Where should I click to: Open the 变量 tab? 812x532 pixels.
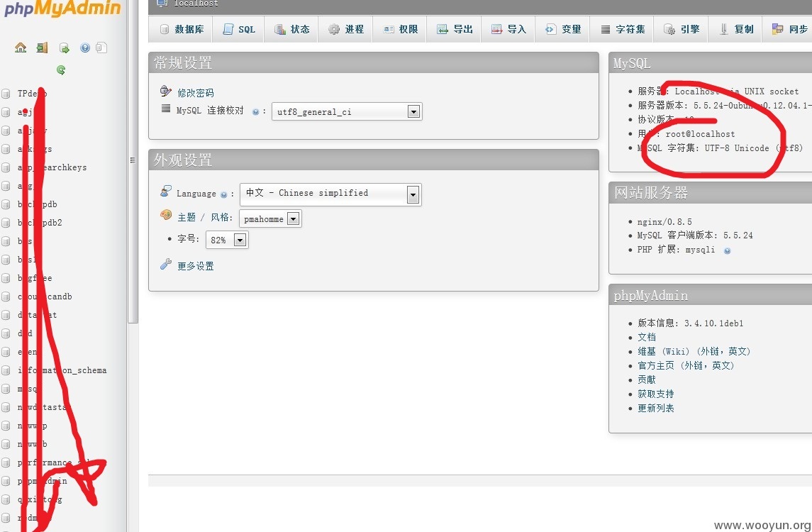tap(563, 30)
